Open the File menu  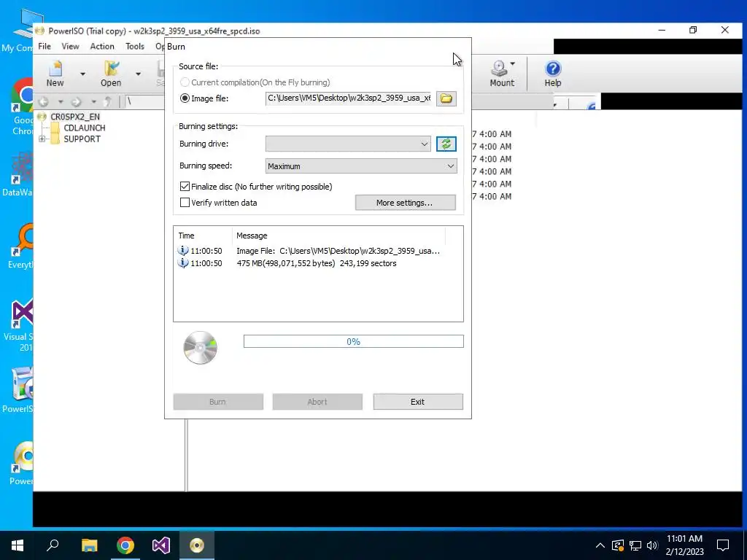pos(44,46)
